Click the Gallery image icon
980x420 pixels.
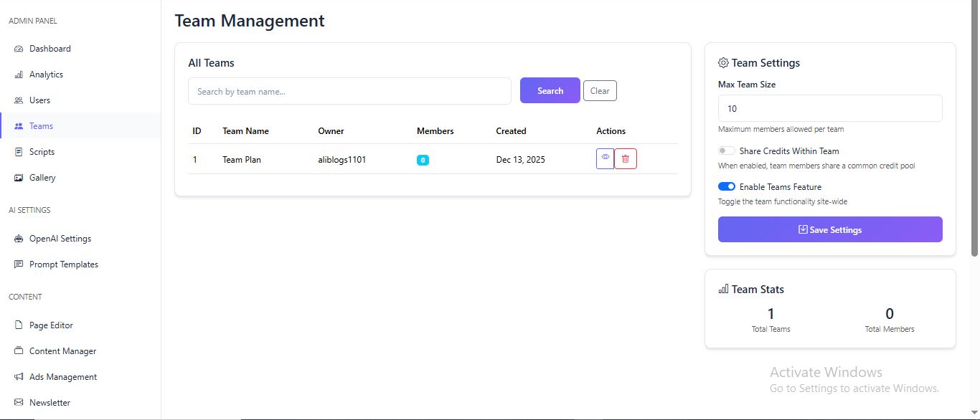tap(19, 178)
